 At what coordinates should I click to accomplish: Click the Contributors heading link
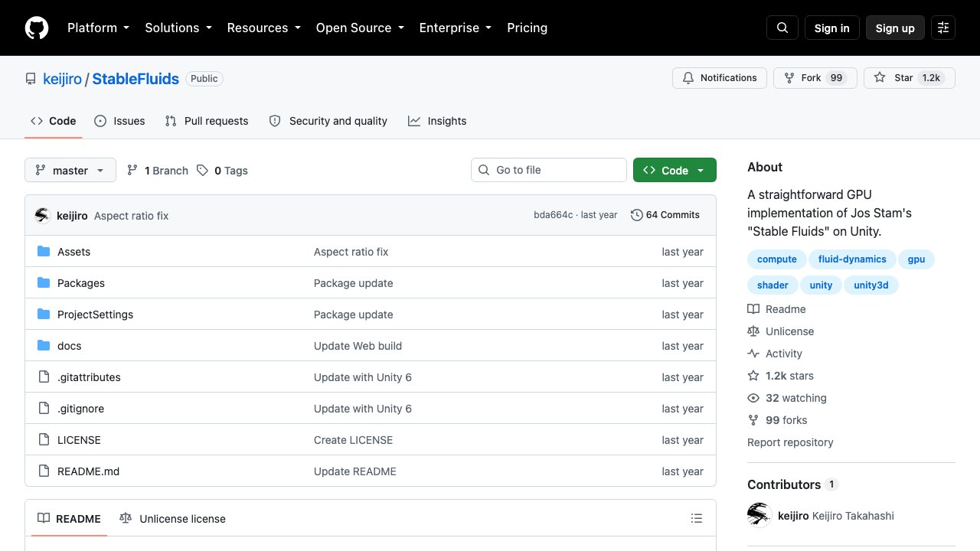tap(792, 484)
